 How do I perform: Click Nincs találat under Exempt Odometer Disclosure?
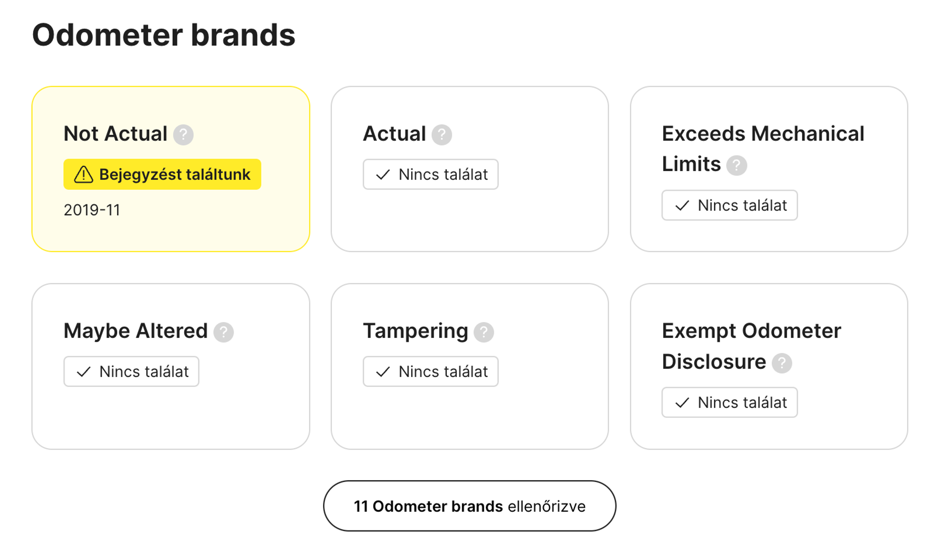pyautogui.click(x=729, y=403)
